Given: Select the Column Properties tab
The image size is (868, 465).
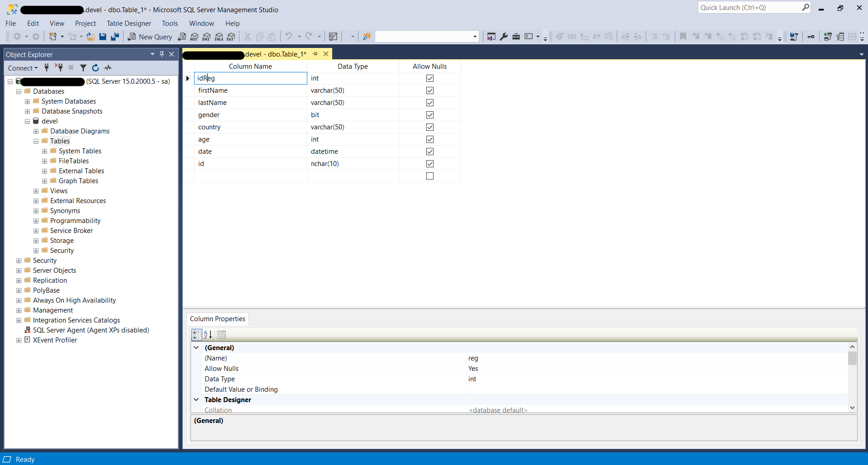Looking at the screenshot, I should pyautogui.click(x=218, y=319).
